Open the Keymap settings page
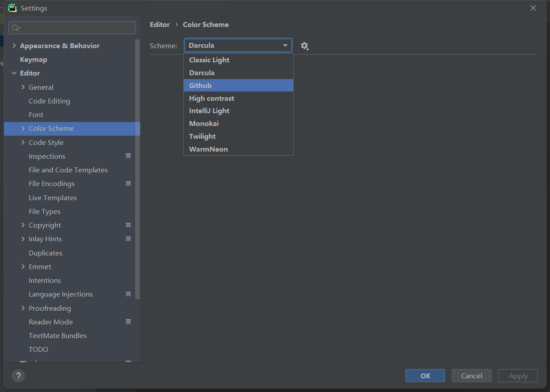The image size is (550, 392). pyautogui.click(x=34, y=60)
